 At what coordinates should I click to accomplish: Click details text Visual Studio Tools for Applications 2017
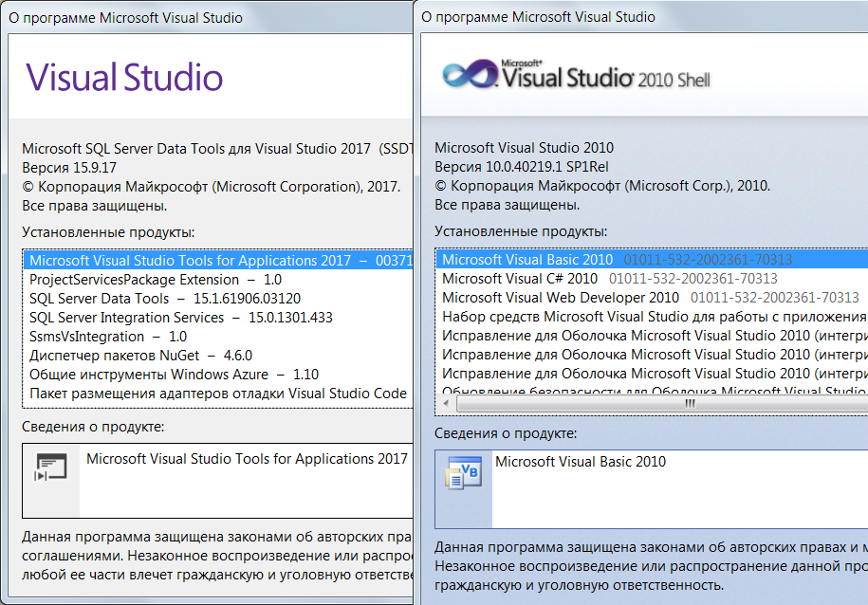click(x=247, y=459)
